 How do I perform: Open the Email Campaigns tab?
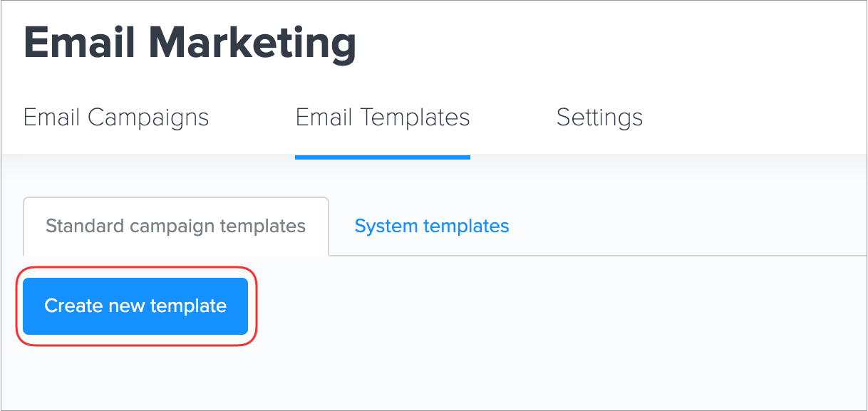click(116, 118)
